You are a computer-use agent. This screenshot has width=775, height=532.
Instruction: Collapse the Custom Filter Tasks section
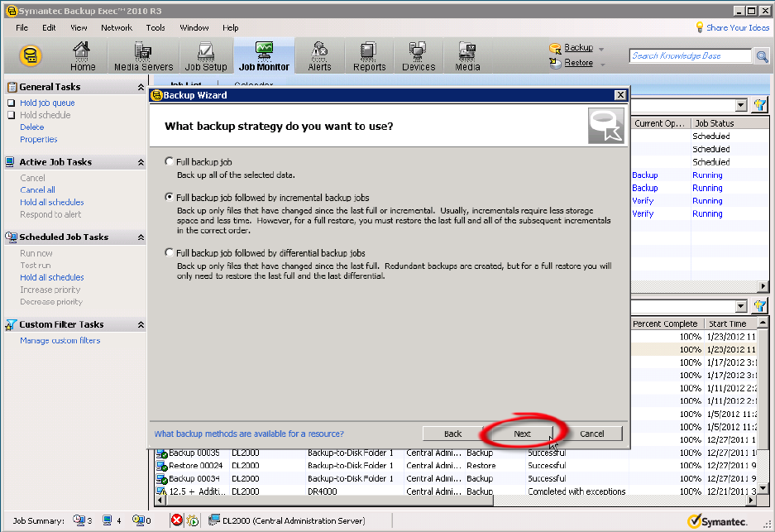pyautogui.click(x=141, y=325)
